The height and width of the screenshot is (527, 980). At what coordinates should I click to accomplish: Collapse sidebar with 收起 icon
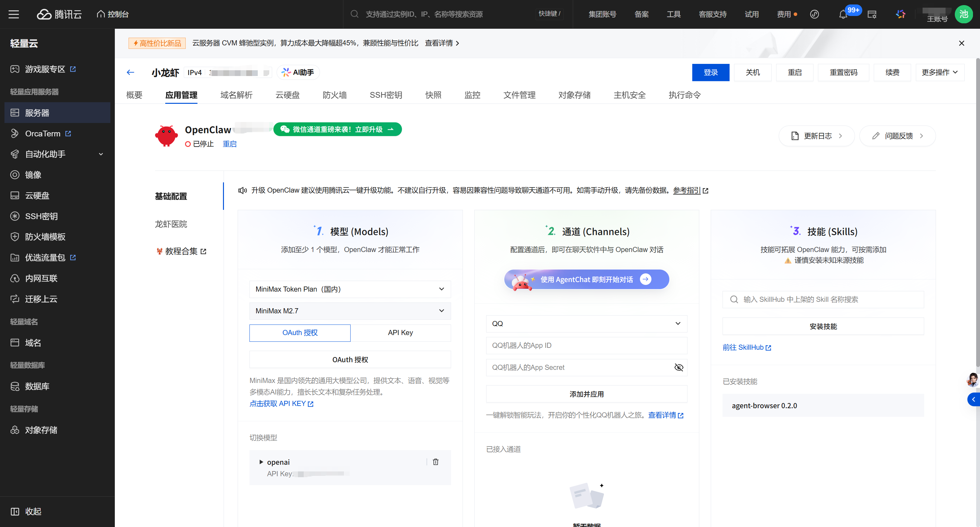click(15, 511)
